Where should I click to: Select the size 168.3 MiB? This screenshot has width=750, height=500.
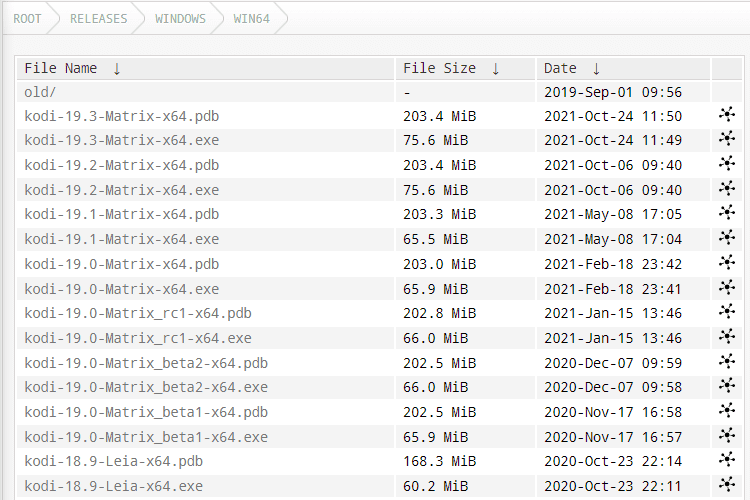[440, 461]
